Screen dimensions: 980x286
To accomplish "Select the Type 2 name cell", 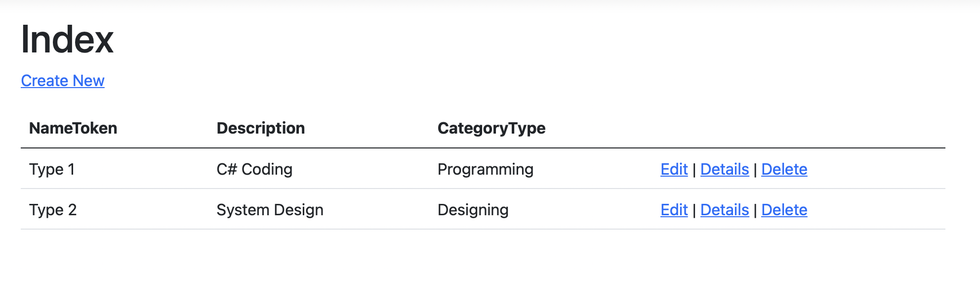I will point(53,210).
